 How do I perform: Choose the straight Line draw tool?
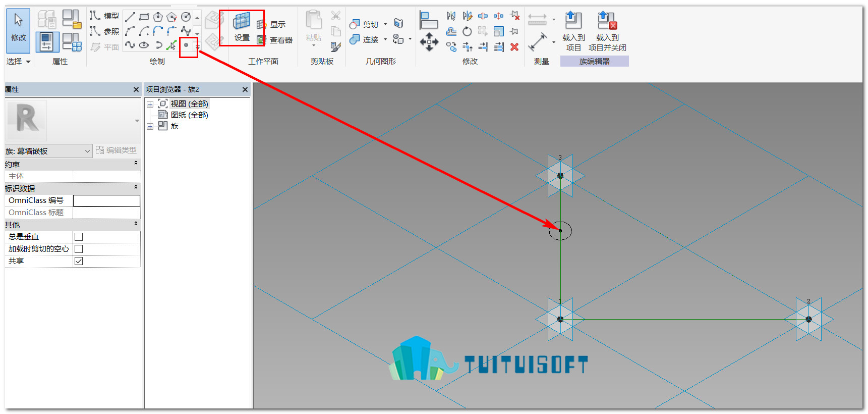pyautogui.click(x=130, y=17)
